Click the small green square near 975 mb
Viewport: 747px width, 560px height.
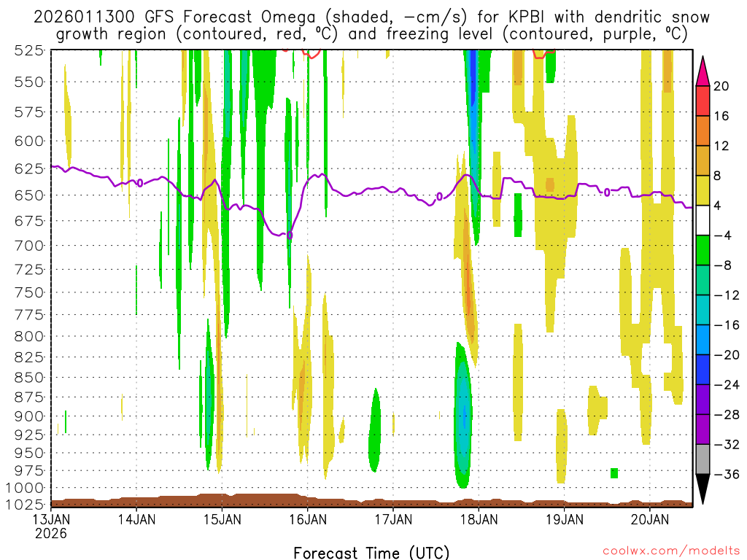tap(614, 472)
